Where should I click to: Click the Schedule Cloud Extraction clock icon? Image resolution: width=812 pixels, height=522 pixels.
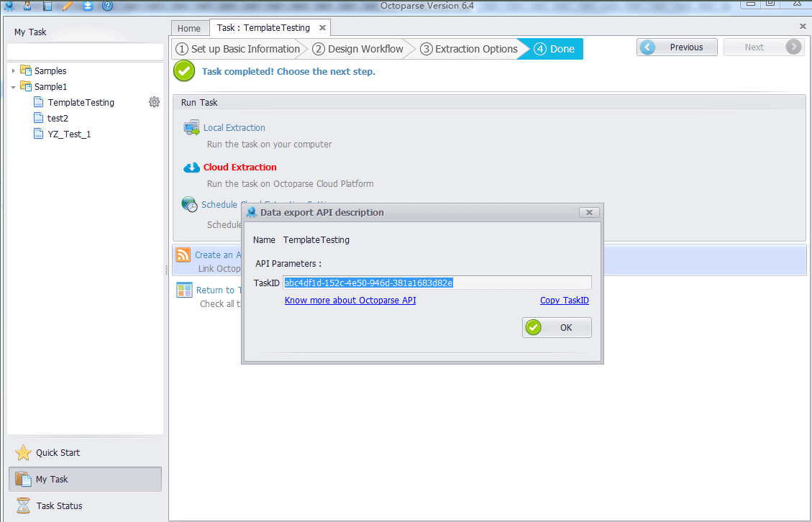[190, 204]
